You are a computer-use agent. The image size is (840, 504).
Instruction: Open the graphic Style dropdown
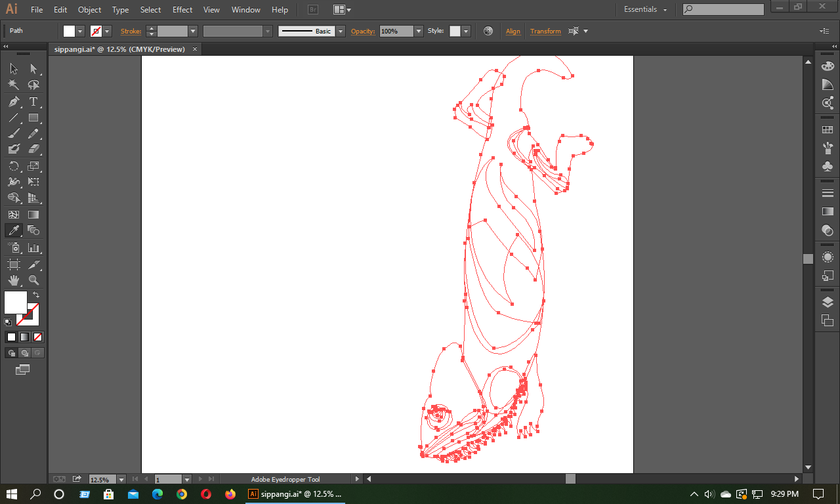coord(467,31)
